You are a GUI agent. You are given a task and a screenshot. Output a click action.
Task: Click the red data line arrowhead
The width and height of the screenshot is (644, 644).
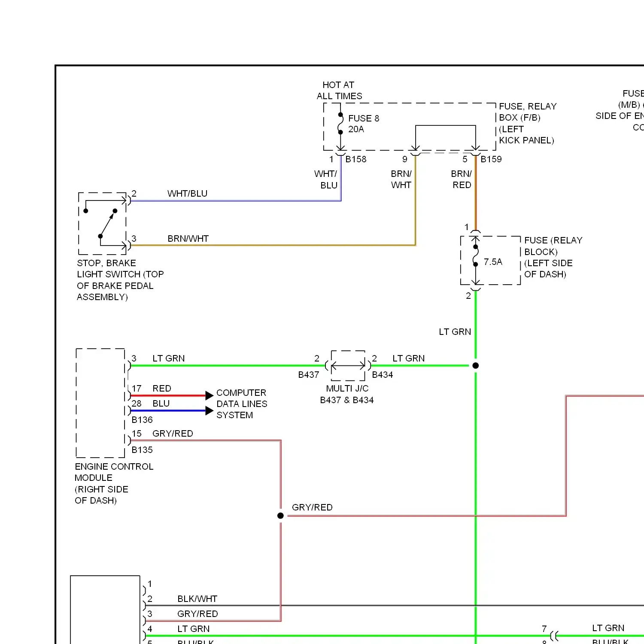tap(210, 395)
